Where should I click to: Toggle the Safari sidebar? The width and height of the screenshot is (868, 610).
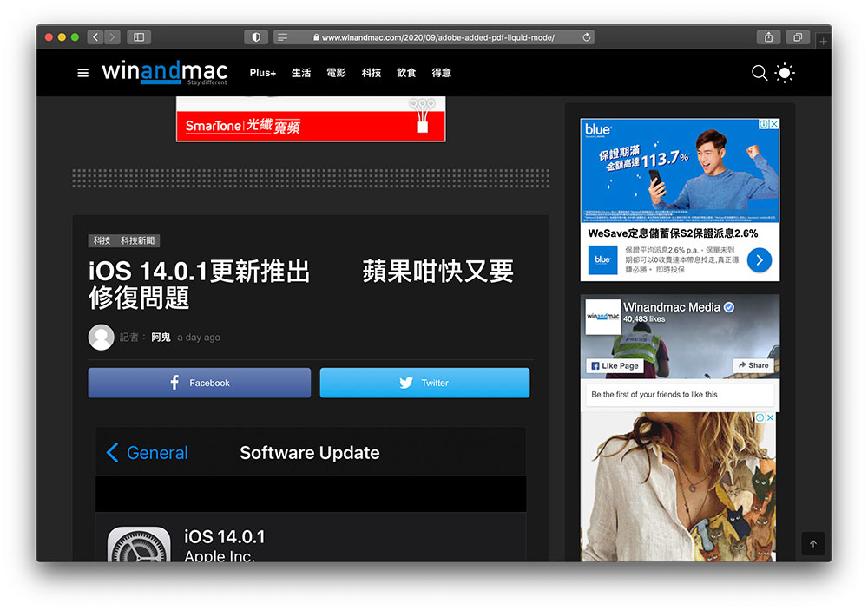tap(139, 37)
